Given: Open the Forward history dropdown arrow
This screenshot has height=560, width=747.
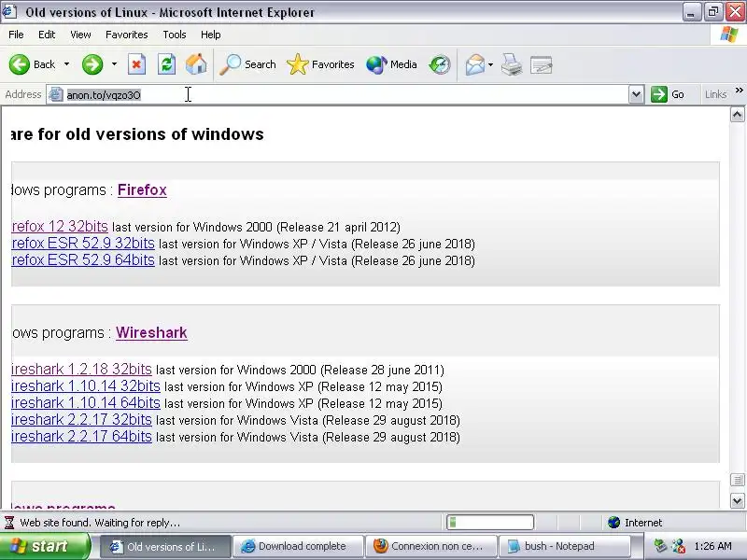Looking at the screenshot, I should (x=114, y=64).
